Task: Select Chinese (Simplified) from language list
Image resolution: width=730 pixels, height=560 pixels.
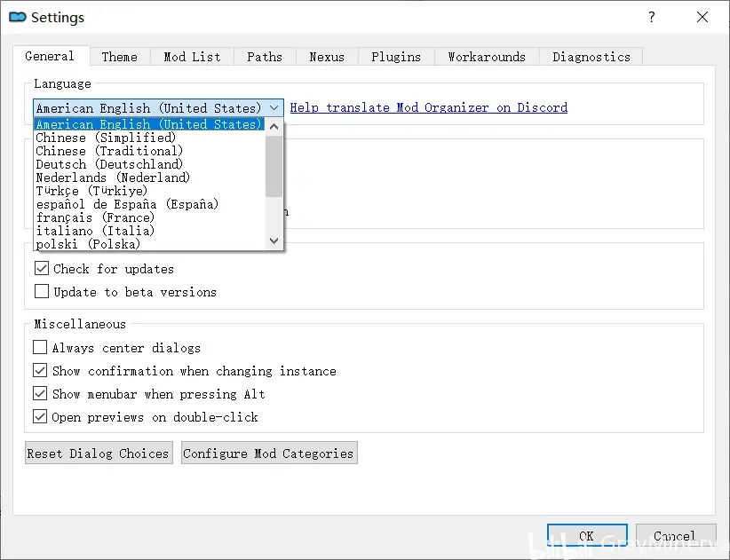Action: coord(106,138)
